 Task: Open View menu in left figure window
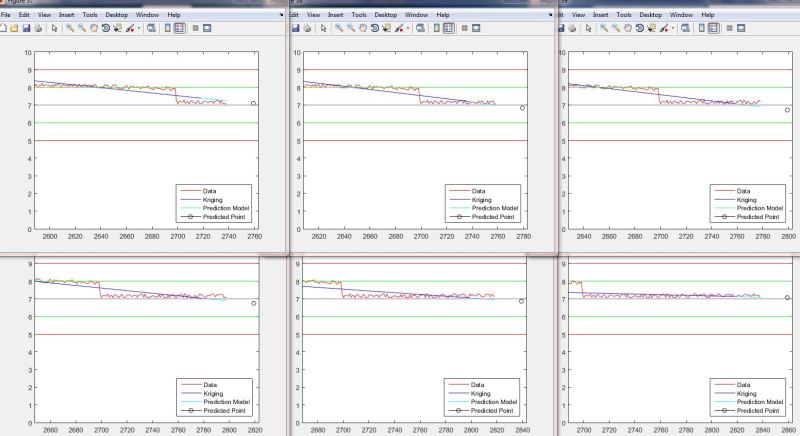[44, 15]
